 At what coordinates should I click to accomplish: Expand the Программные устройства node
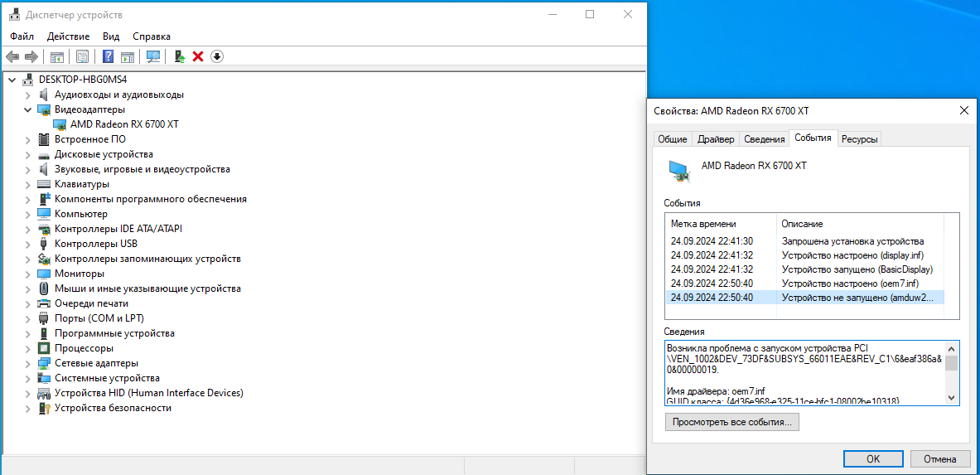(27, 333)
